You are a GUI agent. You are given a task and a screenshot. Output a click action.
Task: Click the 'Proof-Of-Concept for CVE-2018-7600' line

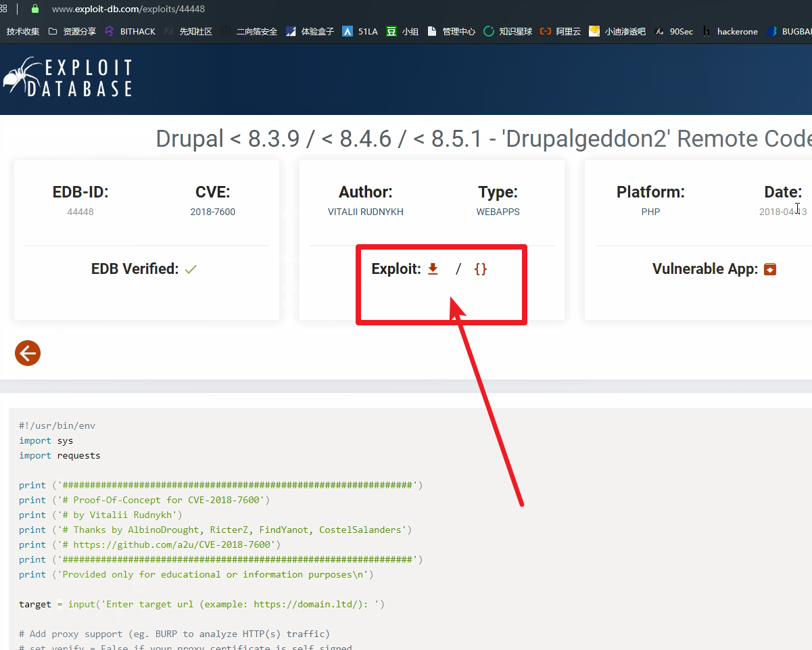(x=144, y=500)
